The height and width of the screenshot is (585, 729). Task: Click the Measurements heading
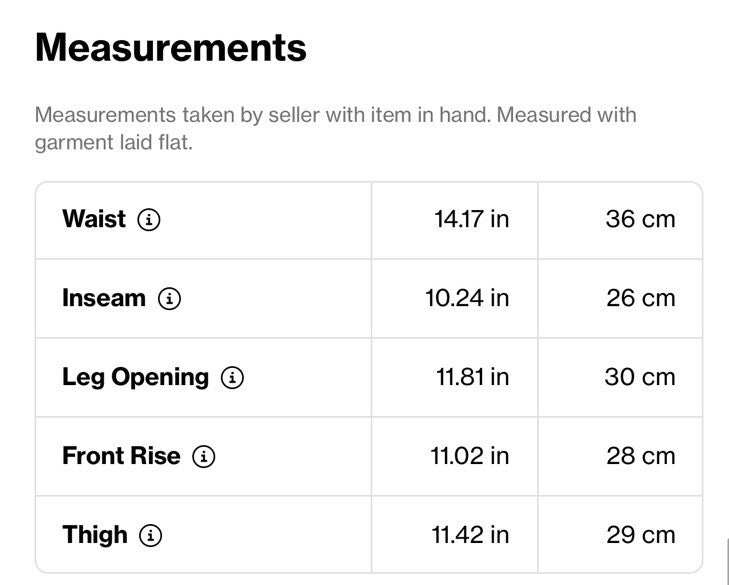tap(171, 47)
